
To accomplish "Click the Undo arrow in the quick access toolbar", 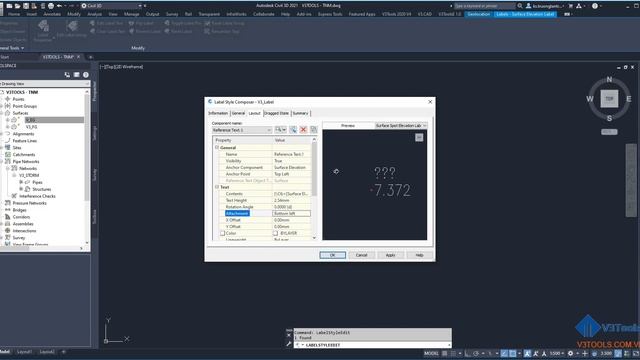I will coord(59,6).
